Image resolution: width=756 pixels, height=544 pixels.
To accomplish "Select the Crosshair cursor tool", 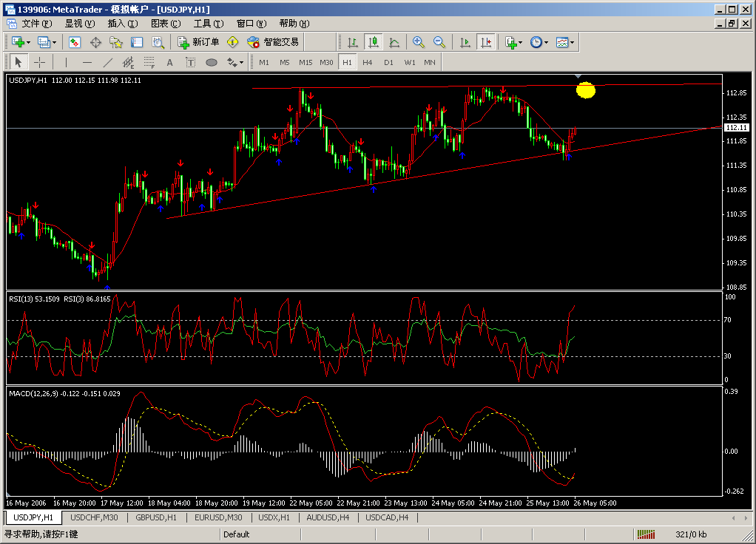I will tap(40, 62).
